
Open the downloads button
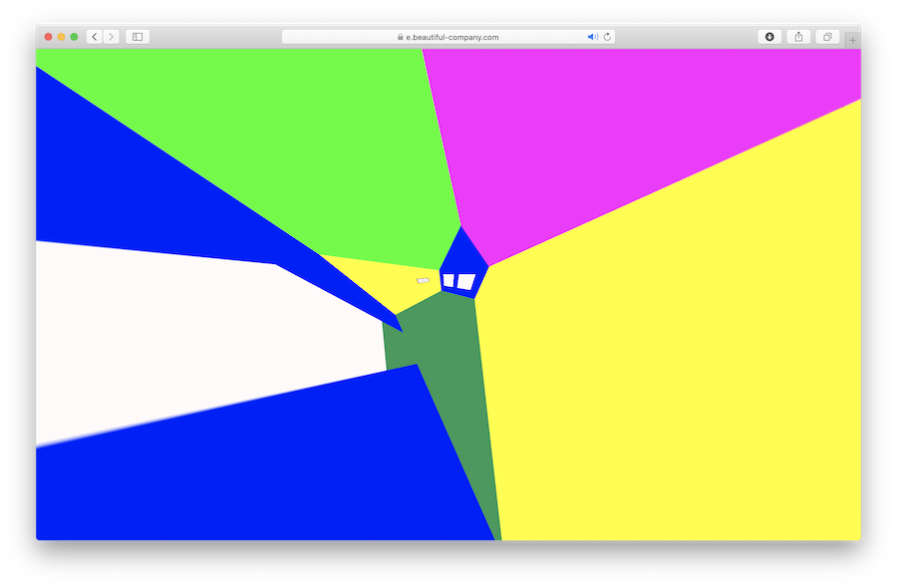pos(769,37)
